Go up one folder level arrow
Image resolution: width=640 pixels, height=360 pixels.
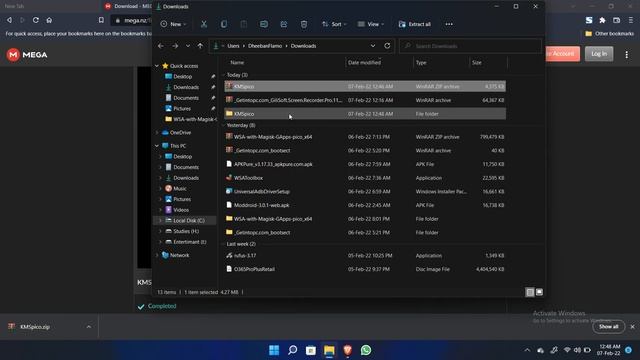click(x=200, y=46)
